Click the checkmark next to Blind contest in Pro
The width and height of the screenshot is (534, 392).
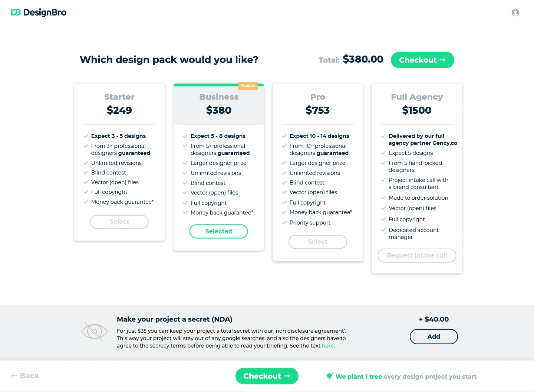click(x=284, y=183)
